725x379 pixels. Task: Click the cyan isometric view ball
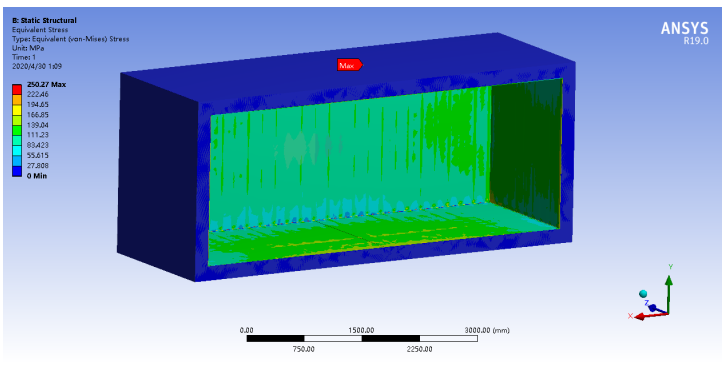(x=643, y=294)
